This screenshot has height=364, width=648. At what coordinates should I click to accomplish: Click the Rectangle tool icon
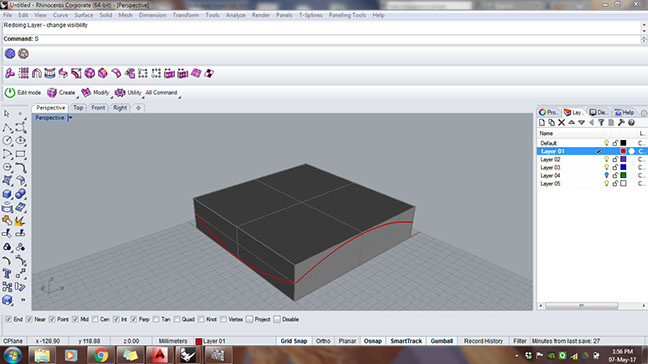[20, 154]
